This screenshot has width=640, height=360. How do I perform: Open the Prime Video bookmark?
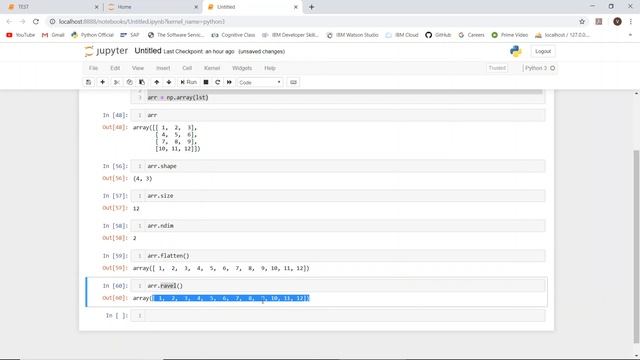pos(510,35)
